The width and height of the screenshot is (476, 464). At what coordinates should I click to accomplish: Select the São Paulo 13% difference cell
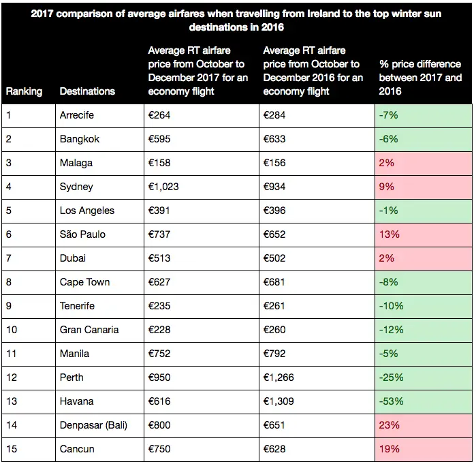point(423,234)
